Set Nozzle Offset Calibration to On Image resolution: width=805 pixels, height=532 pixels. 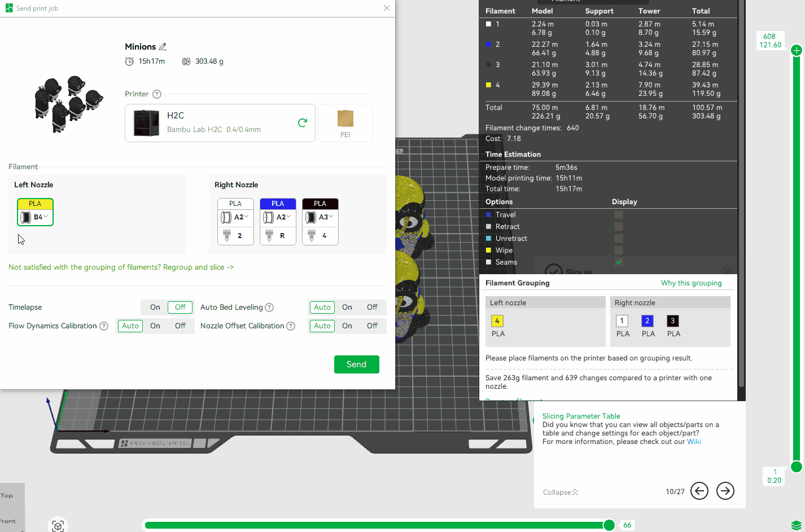point(347,326)
